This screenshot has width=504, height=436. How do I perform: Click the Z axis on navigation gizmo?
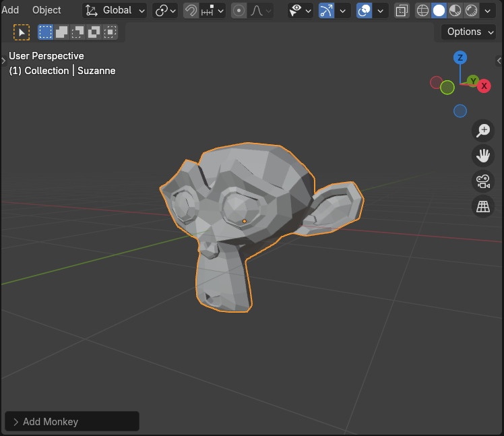coord(460,58)
